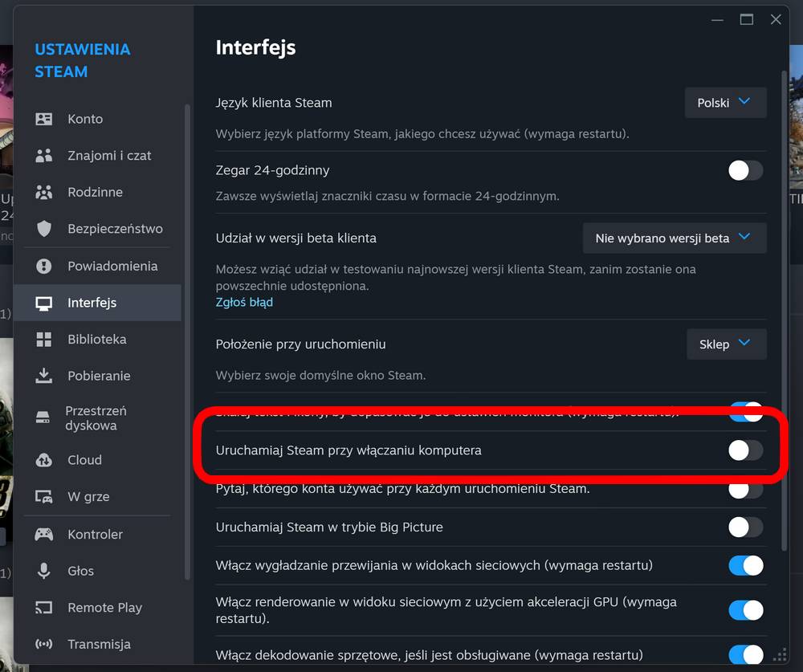
Task: Open the W grze settings category
Action: pyautogui.click(x=97, y=496)
